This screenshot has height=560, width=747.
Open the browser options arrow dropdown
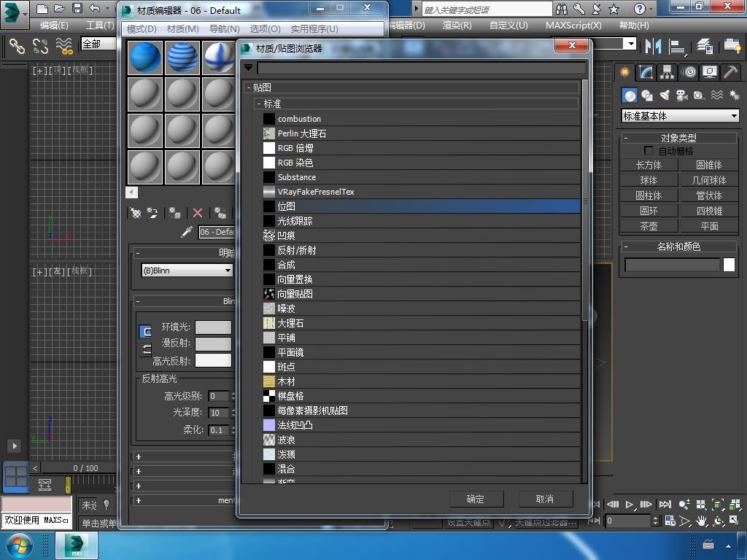point(248,68)
